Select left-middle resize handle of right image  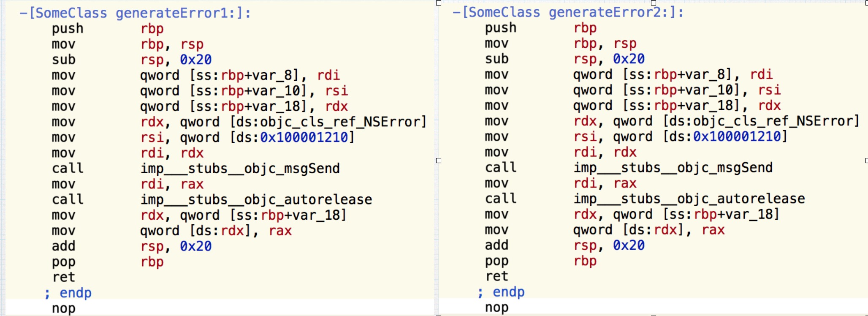tap(439, 161)
